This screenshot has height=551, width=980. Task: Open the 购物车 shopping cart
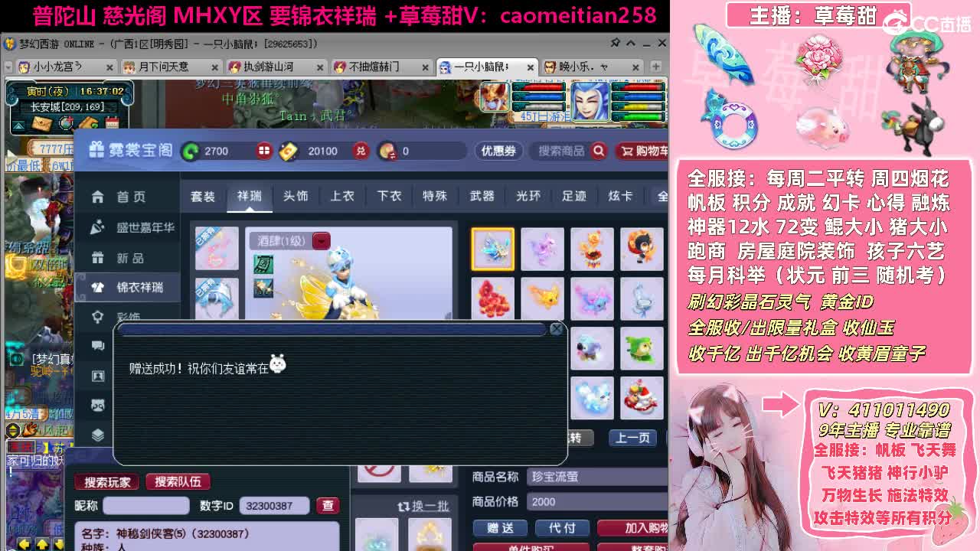pyautogui.click(x=642, y=151)
